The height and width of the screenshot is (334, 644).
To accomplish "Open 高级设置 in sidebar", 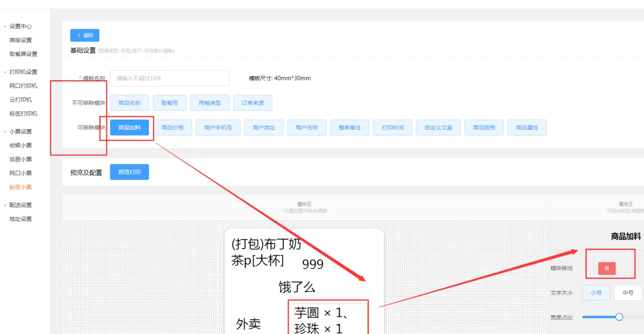I will coord(21,40).
